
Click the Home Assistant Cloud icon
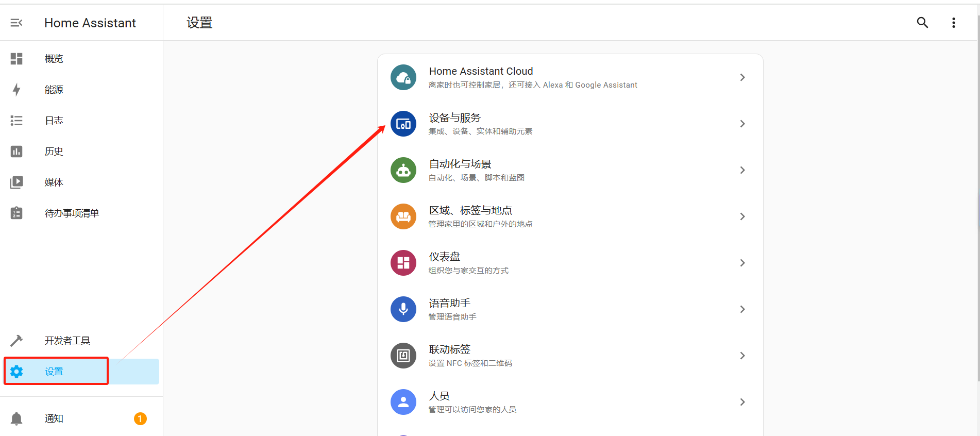[x=403, y=77]
